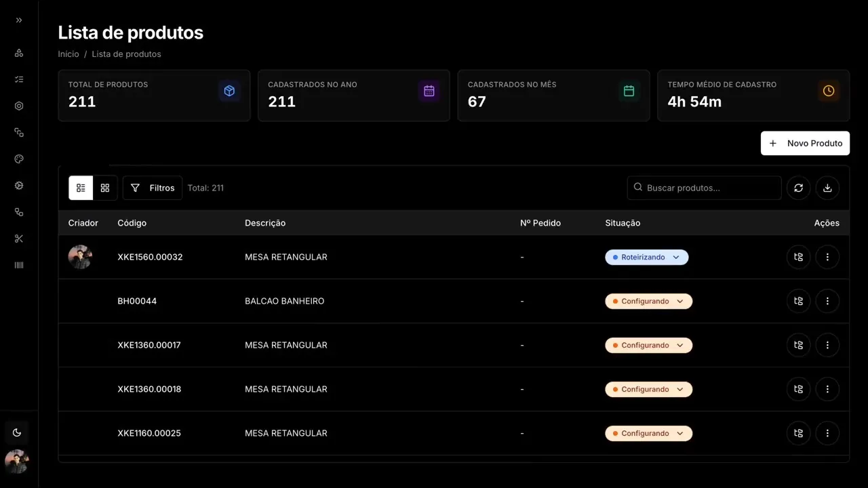The width and height of the screenshot is (868, 488).
Task: Select the BALCAO BANHEIRO description cell
Action: (x=284, y=301)
